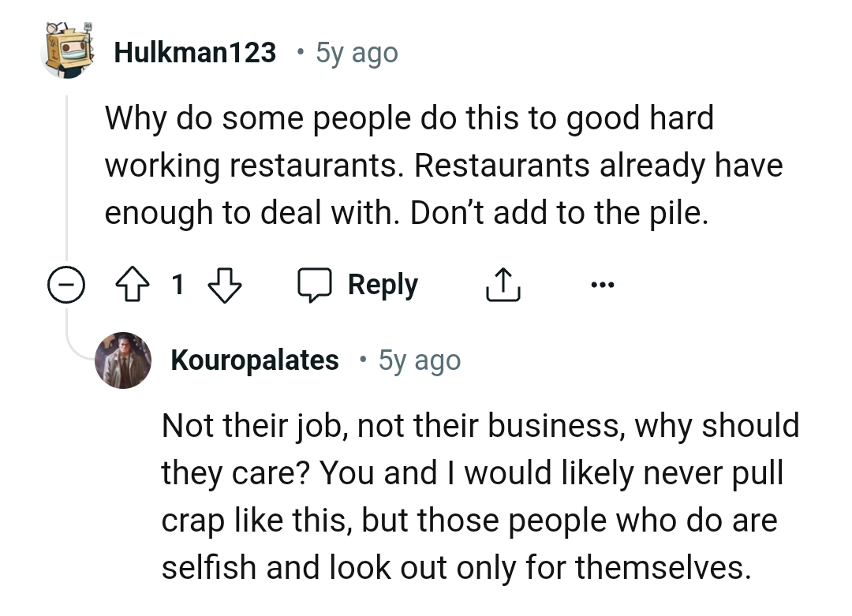Click the "5y ago" timestamp on Hulkman123's comment
Image resolution: width=852 pixels, height=616 pixels.
[x=356, y=52]
